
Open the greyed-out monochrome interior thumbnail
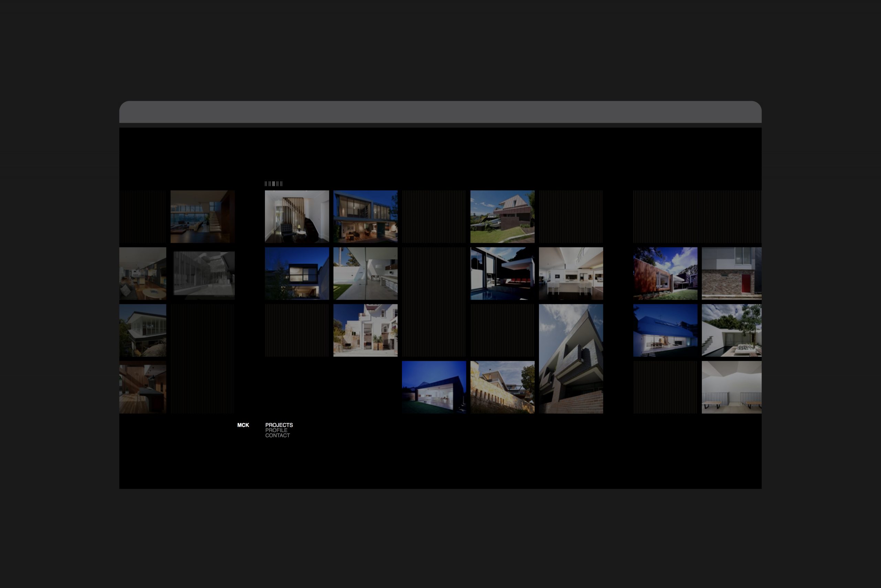pos(204,274)
